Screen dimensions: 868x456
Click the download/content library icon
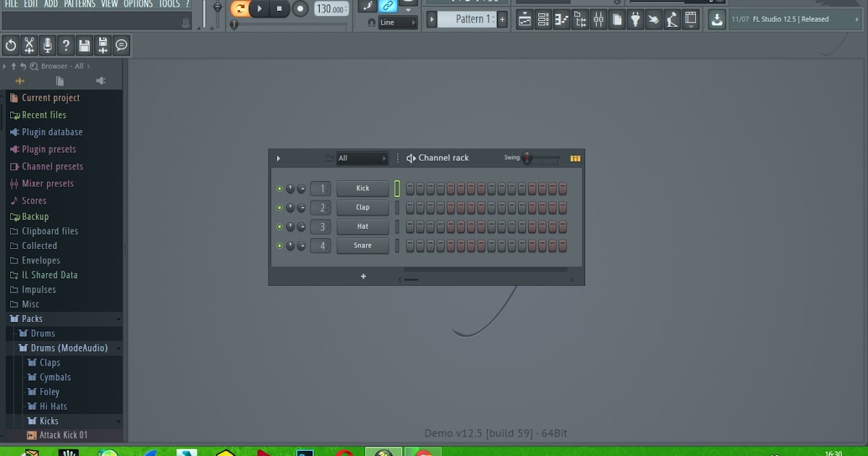pos(716,20)
